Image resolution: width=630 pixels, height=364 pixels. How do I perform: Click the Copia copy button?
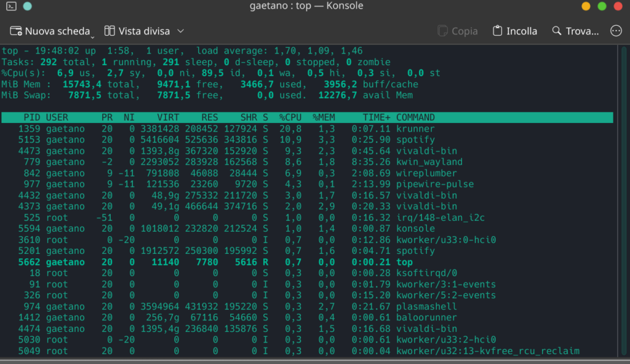[x=457, y=31]
